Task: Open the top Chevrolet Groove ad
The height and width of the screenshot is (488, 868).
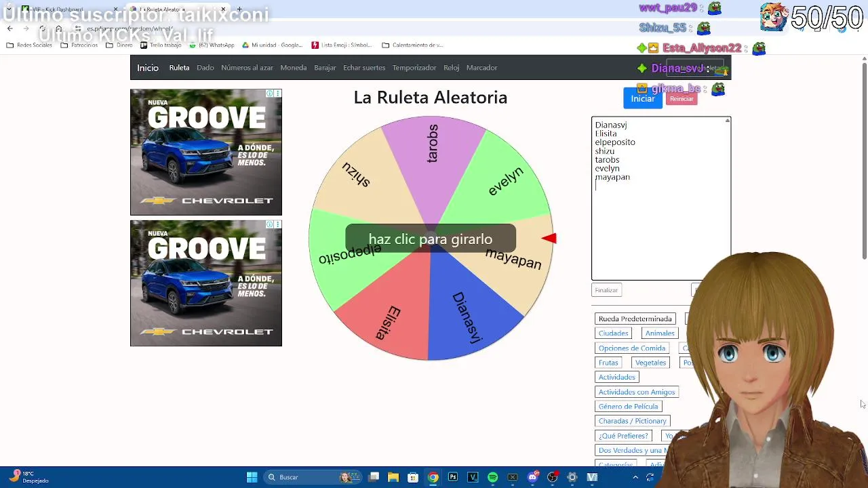Action: click(206, 152)
